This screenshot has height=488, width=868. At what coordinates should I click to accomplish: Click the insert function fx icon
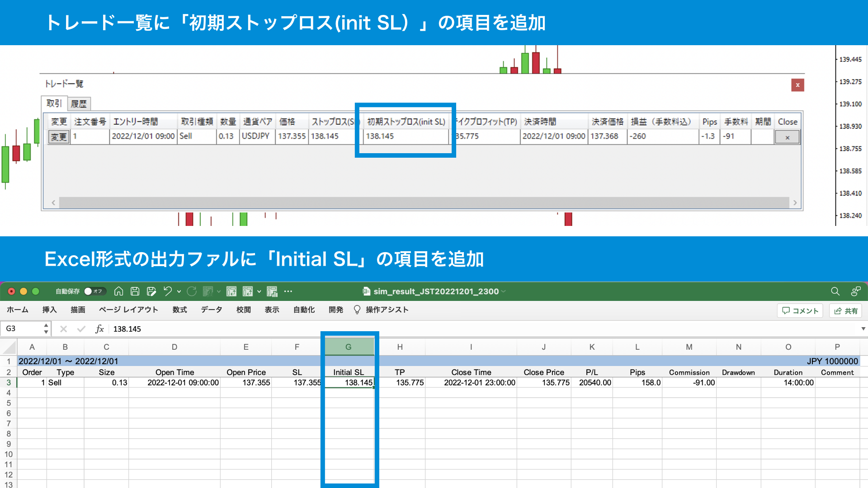pos(99,329)
